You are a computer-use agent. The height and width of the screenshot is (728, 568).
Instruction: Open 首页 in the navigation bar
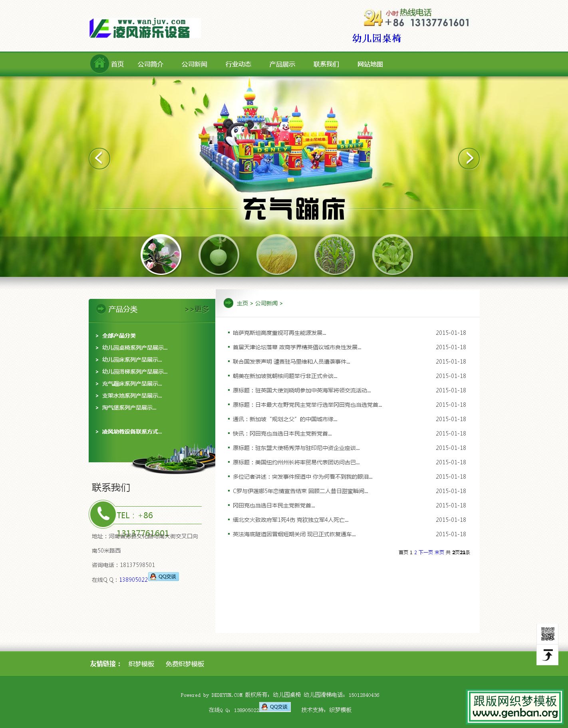117,64
